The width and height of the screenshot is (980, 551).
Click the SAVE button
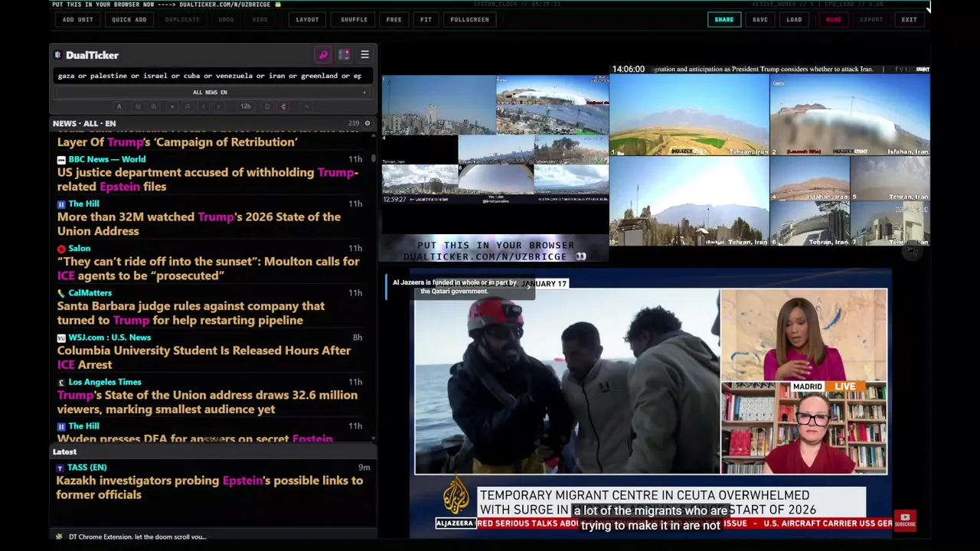759,20
